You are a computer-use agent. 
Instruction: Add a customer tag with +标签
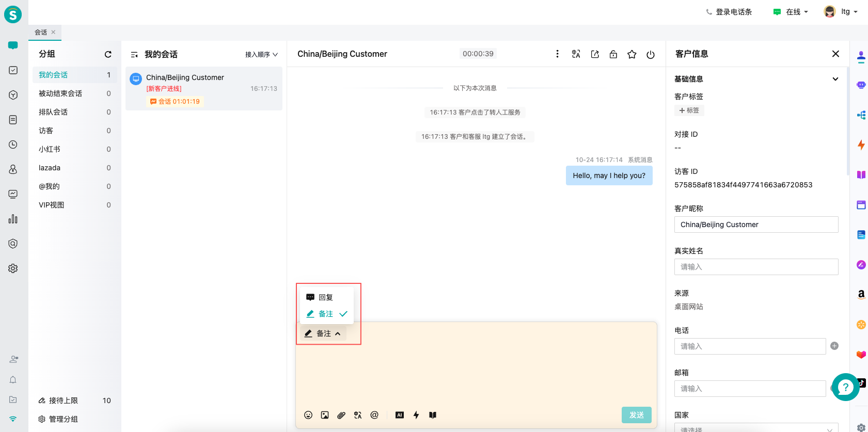(x=689, y=110)
